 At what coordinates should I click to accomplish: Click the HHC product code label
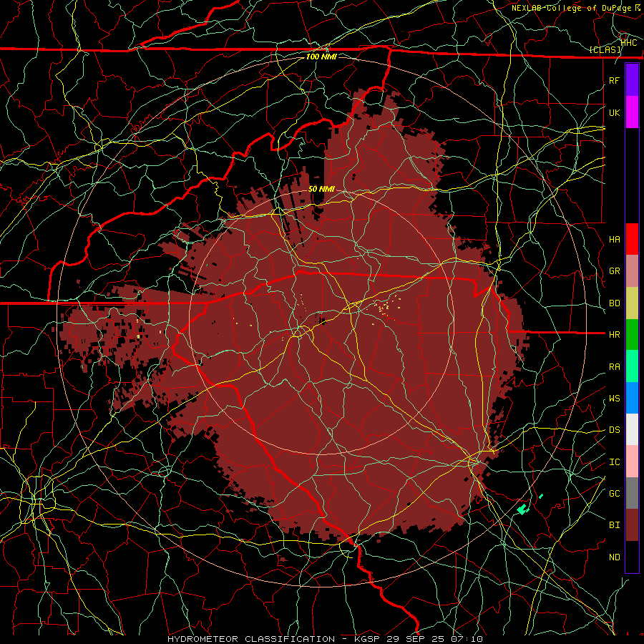(x=629, y=42)
